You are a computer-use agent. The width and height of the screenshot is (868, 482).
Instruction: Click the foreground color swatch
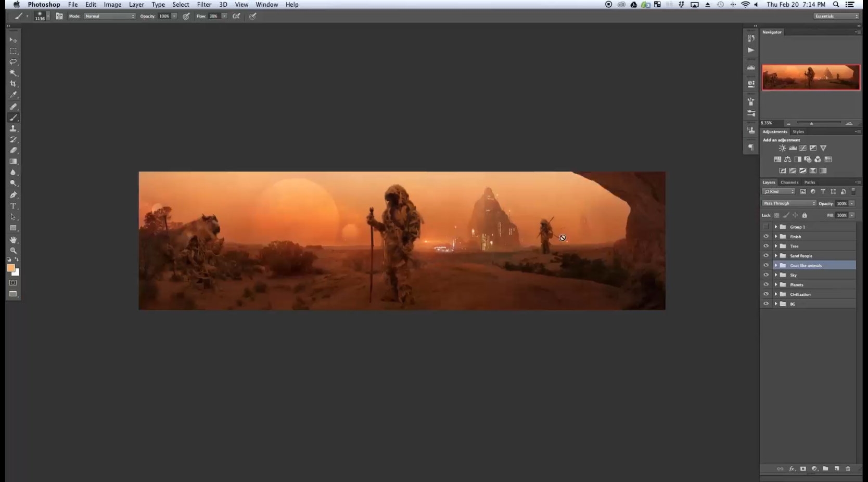point(10,268)
